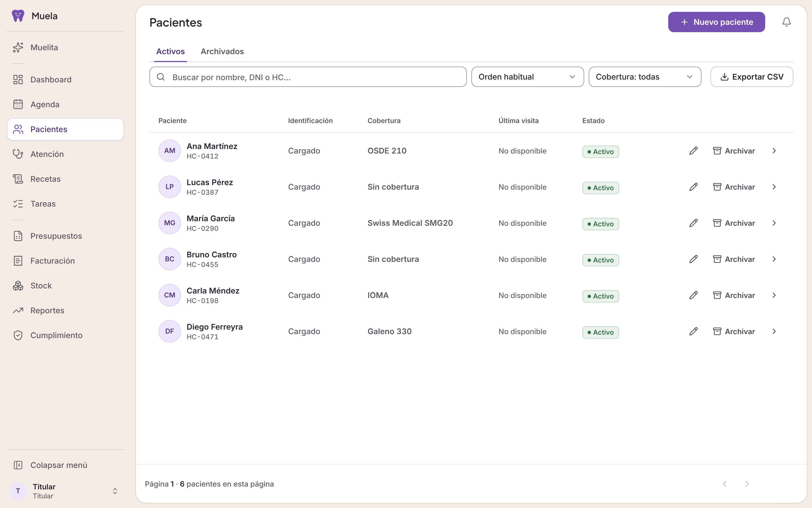Edit Diego Ferreyra via pencil icon
Viewport: 812px width, 508px height.
tap(694, 331)
